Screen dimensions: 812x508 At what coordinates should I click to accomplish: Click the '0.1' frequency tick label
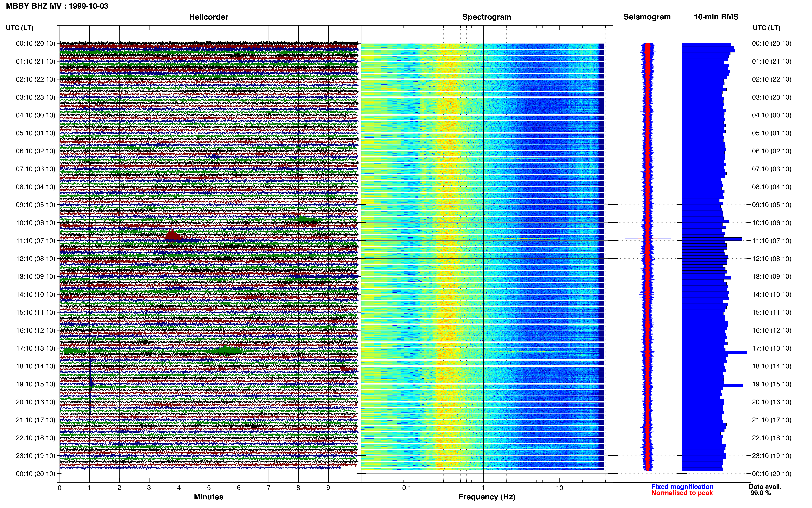[x=407, y=488]
